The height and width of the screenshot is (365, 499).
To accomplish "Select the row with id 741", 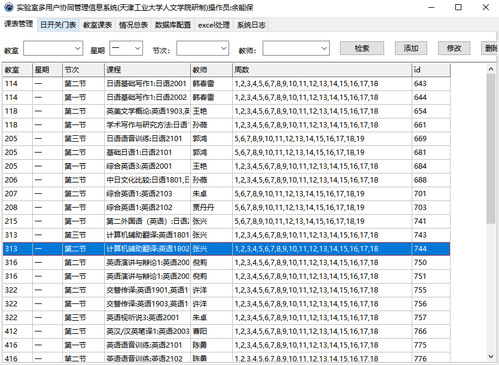I will [226, 221].
